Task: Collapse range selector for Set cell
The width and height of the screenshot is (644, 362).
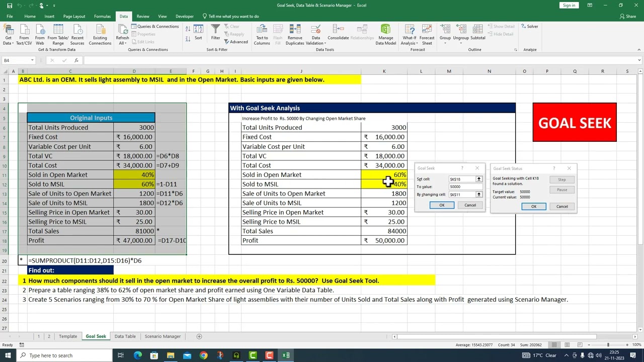Action: tap(478, 179)
